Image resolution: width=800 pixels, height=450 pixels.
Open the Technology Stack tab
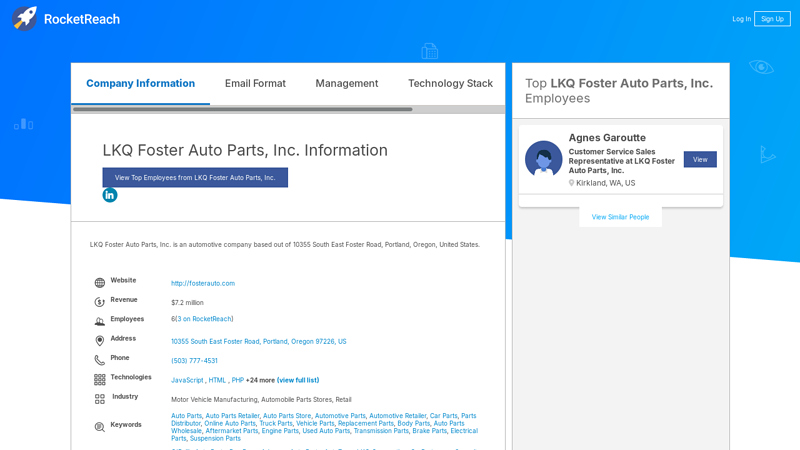[450, 83]
